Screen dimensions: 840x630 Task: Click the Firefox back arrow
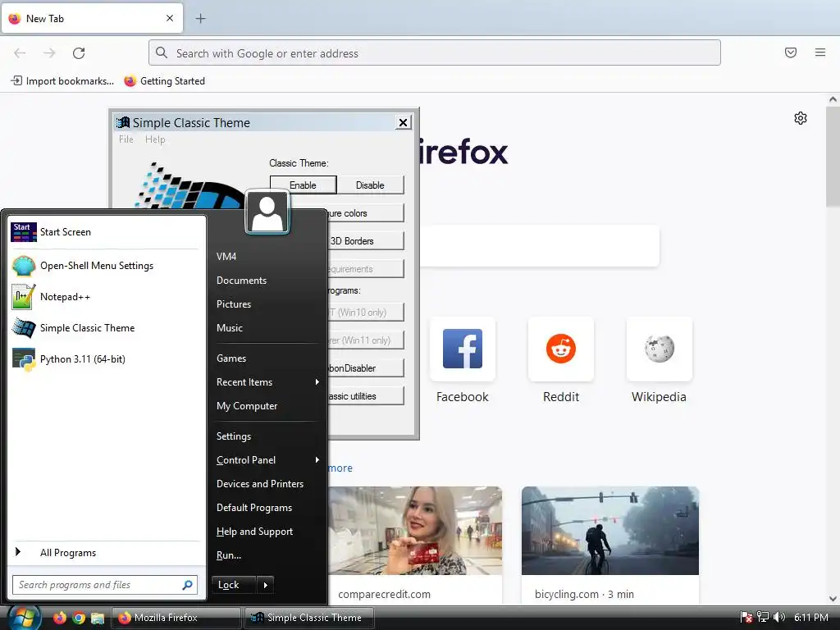click(20, 53)
